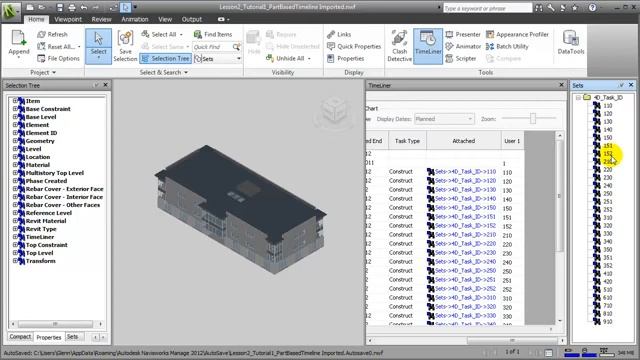Switch to the Animation ribbon tab
Screen dimensions: 640x360
pyautogui.click(x=135, y=19)
